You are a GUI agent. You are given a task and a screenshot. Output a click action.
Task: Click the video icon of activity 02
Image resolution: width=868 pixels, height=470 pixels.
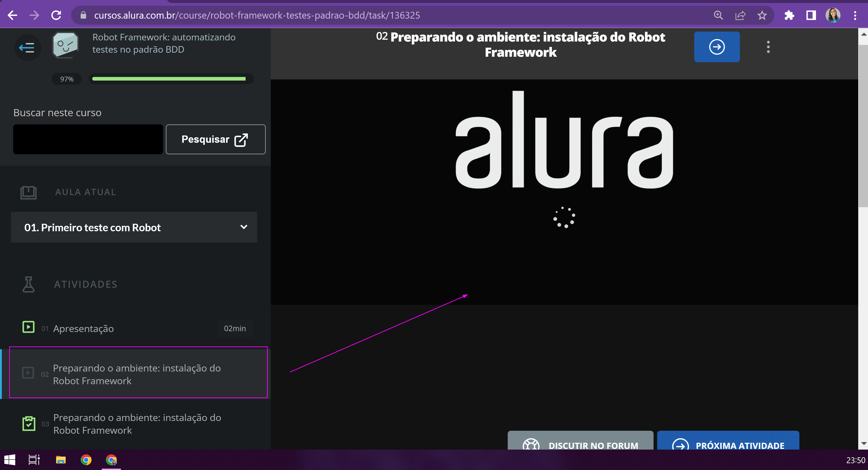[x=28, y=373]
